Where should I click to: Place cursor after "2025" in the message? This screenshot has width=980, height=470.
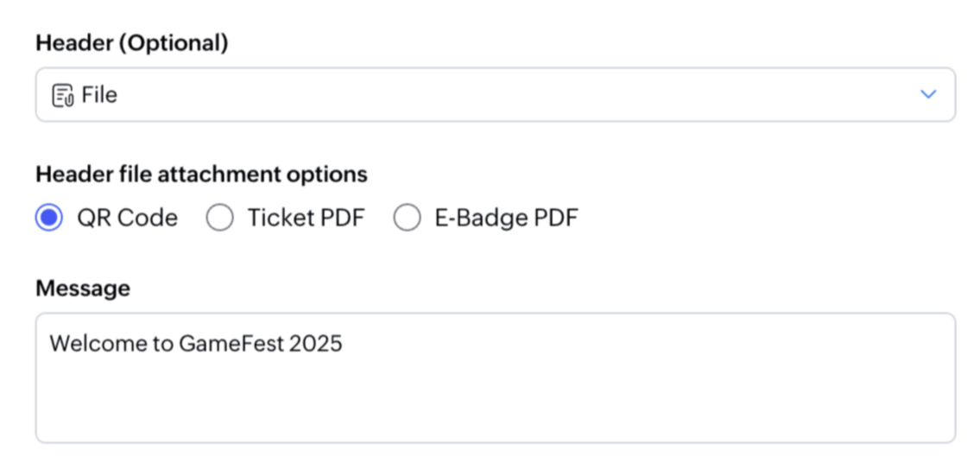(344, 344)
